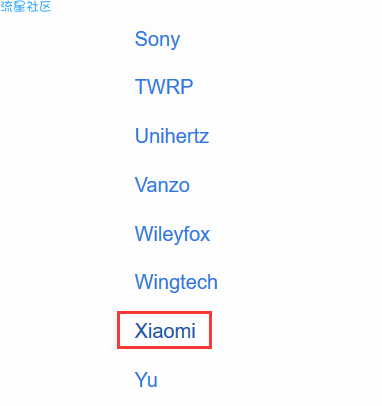Visit the Unihertz devices link

tap(172, 136)
